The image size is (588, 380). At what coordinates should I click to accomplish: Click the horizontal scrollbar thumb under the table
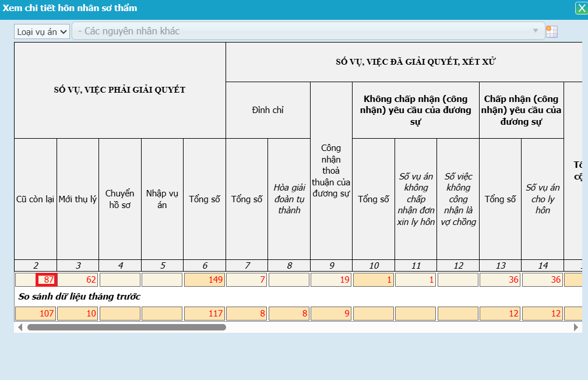pos(126,328)
